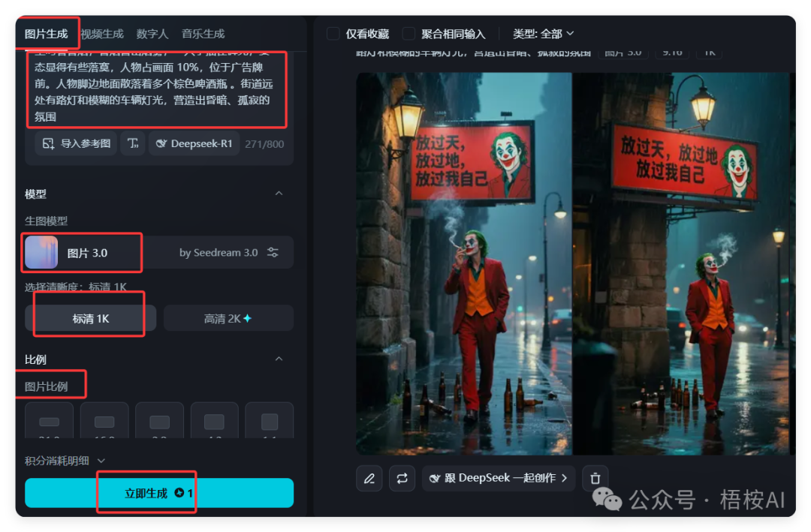The width and height of the screenshot is (811, 532).
Task: Click the 图片比例 label
Action: (x=46, y=386)
